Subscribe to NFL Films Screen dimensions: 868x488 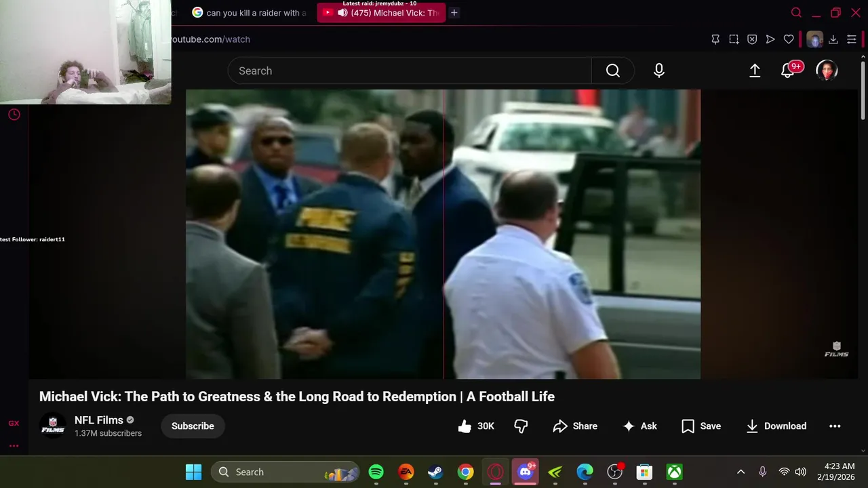193,426
